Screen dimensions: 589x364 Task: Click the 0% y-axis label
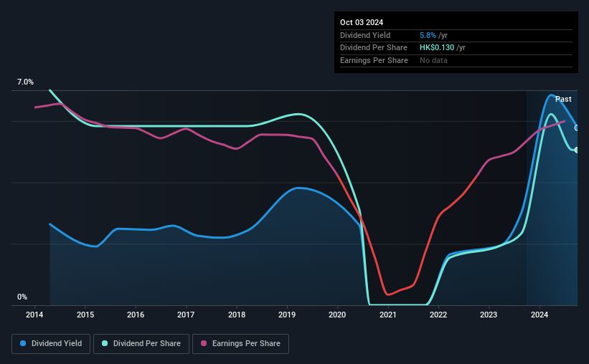point(22,297)
